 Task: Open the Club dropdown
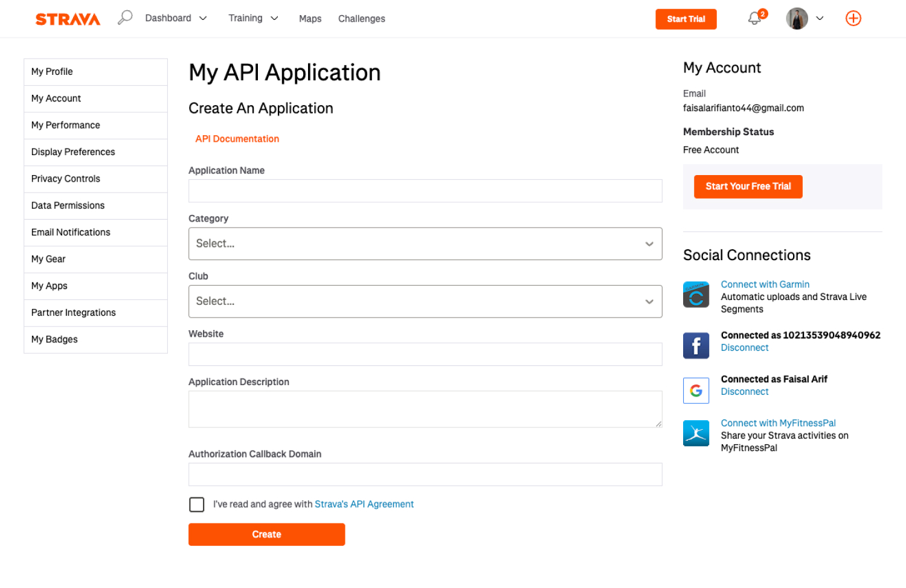tap(425, 301)
